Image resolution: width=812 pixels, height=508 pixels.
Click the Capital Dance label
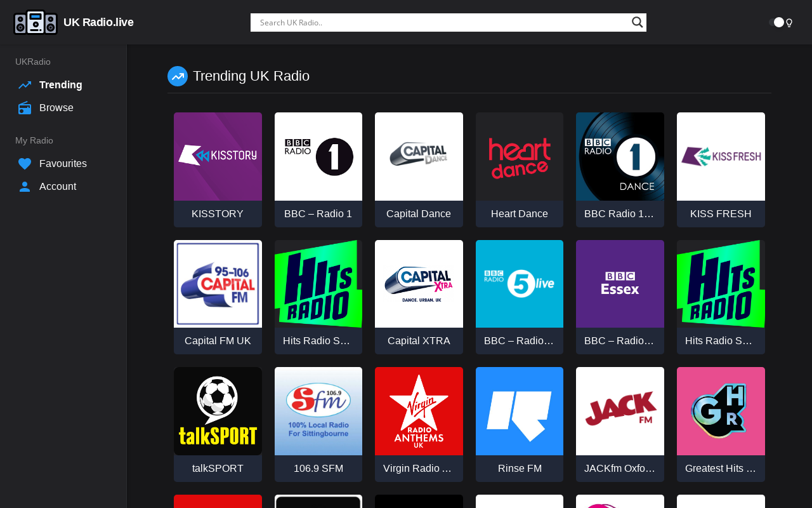click(x=419, y=214)
